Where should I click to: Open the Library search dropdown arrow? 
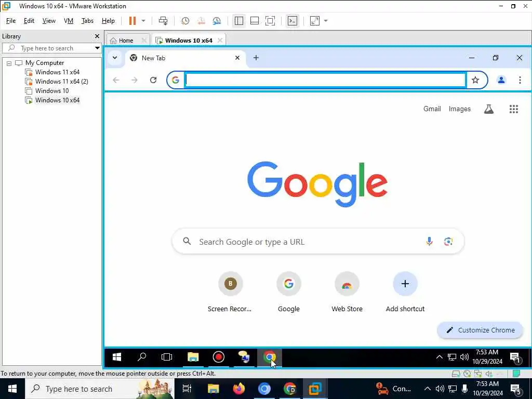click(x=97, y=48)
